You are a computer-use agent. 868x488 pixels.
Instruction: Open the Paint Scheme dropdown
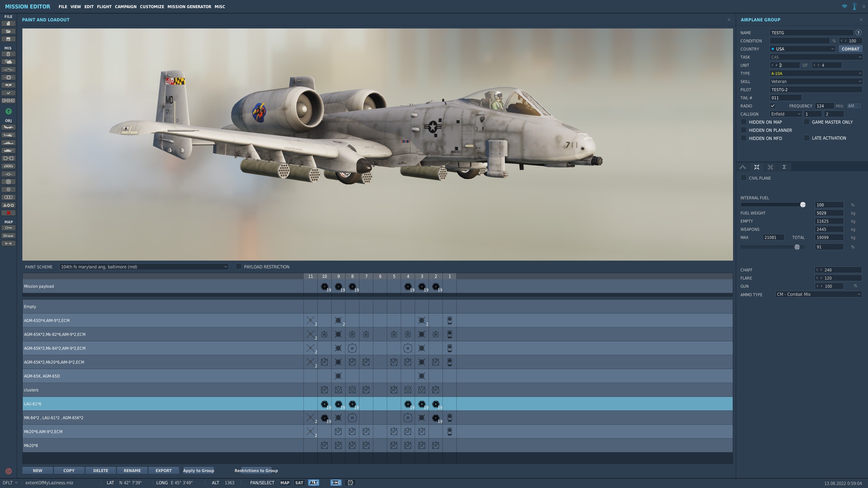tap(144, 267)
